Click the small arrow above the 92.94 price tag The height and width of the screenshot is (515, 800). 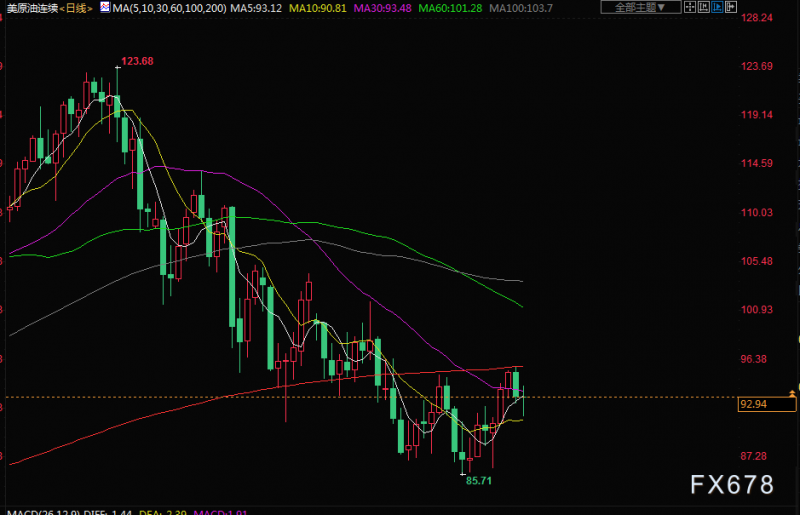[x=792, y=394]
